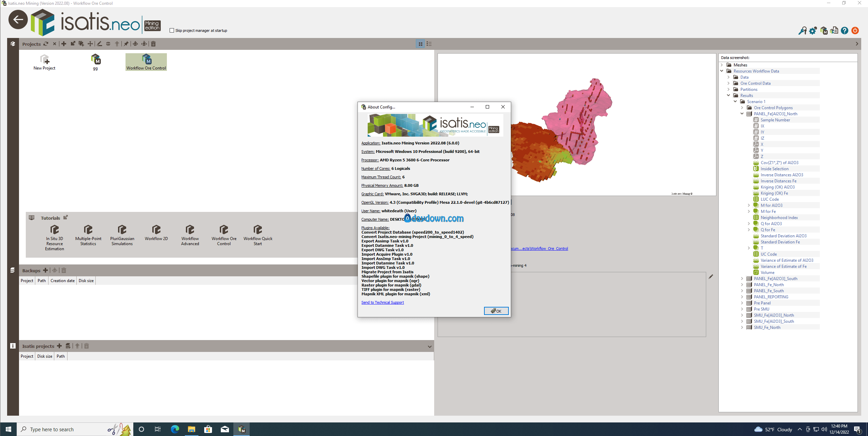Click Send to Technical Support link
The image size is (868, 436).
(x=383, y=302)
